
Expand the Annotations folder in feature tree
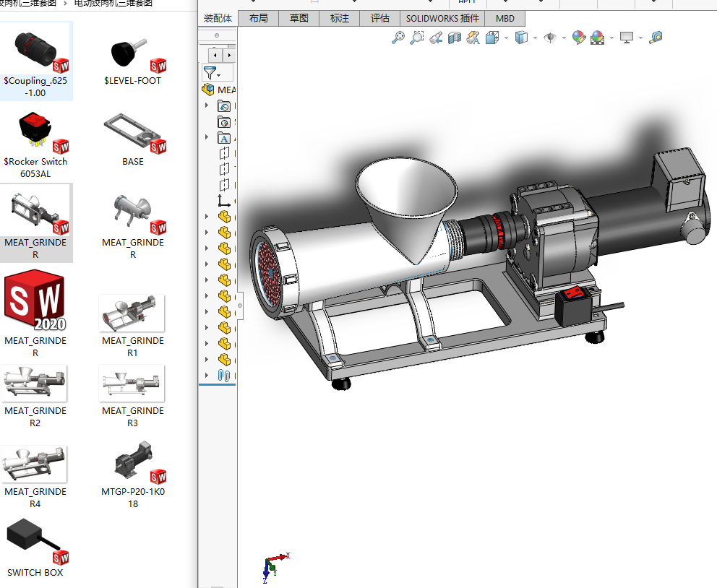click(207, 138)
